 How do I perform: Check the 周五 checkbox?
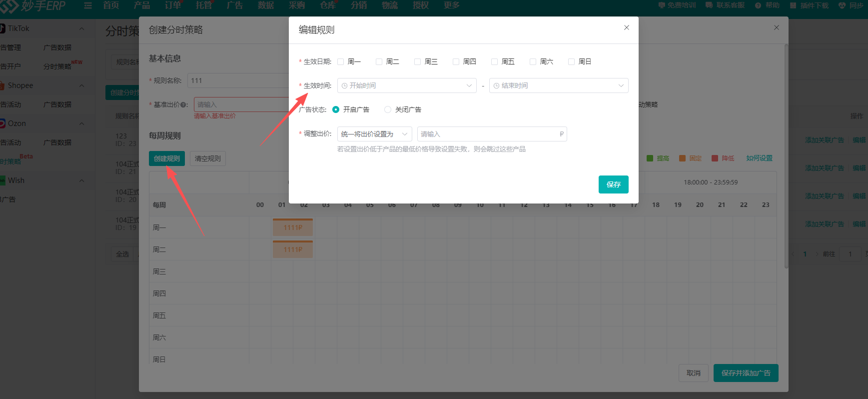pos(495,61)
